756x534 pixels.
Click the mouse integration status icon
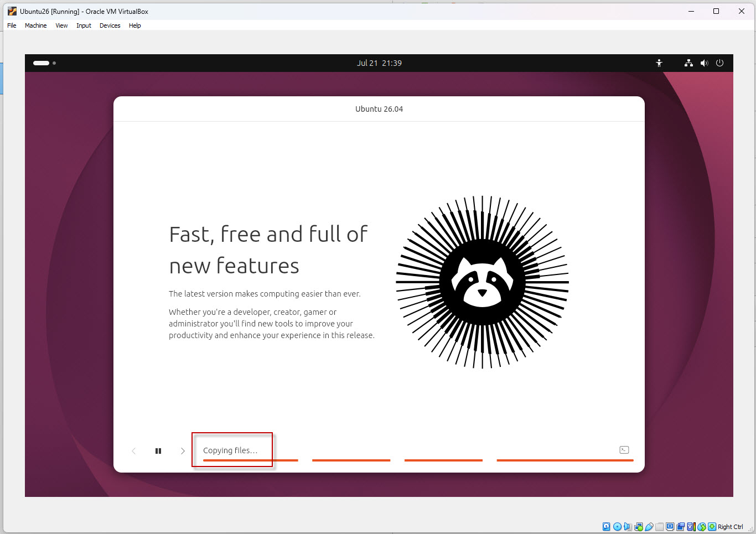(x=702, y=527)
